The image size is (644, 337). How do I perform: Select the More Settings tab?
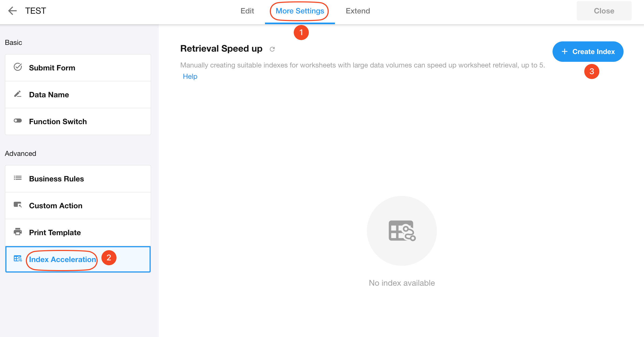coord(300,11)
